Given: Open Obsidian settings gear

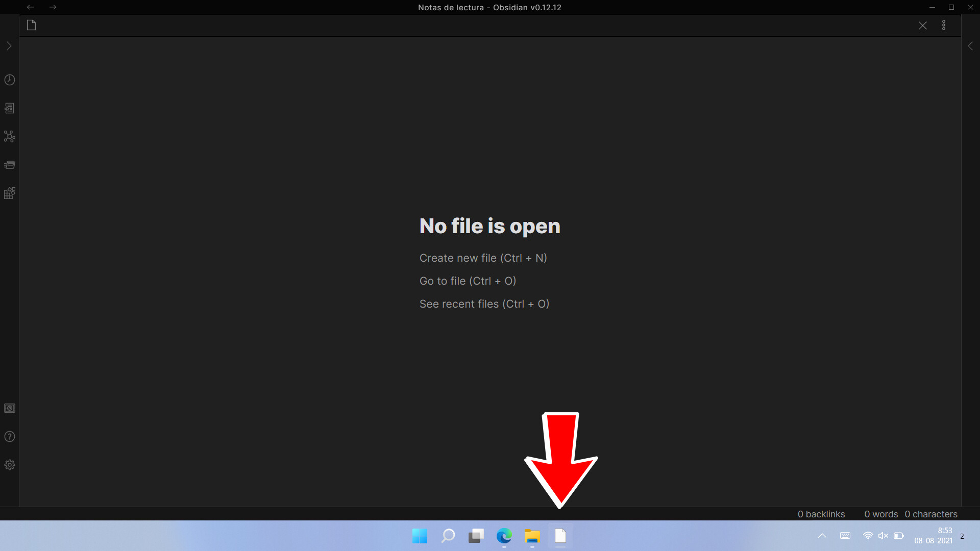Looking at the screenshot, I should click(x=10, y=465).
